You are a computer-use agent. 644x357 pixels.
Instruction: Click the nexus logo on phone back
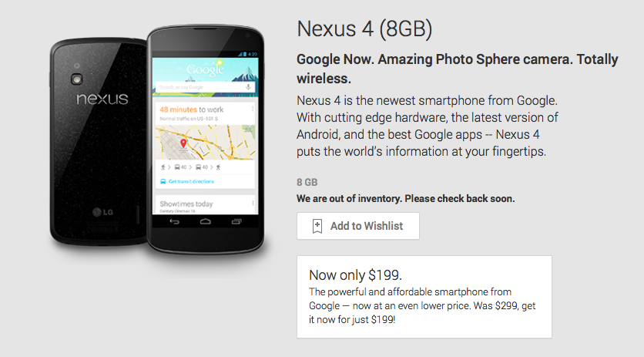tap(102, 99)
